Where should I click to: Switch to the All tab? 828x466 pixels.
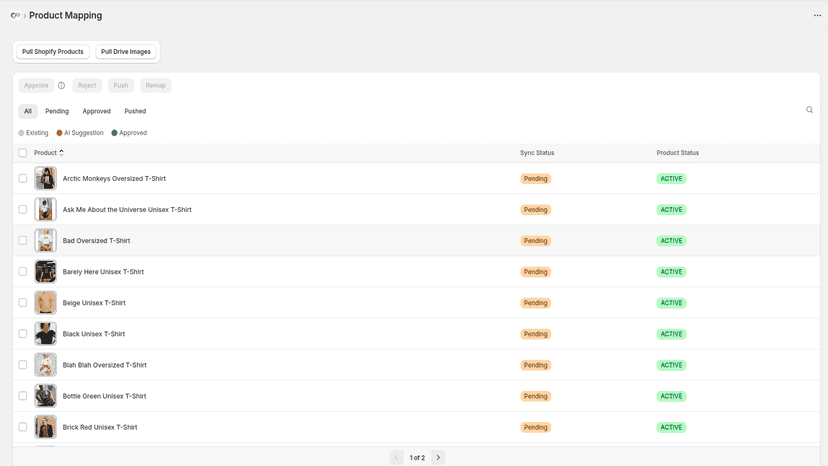[x=28, y=111]
